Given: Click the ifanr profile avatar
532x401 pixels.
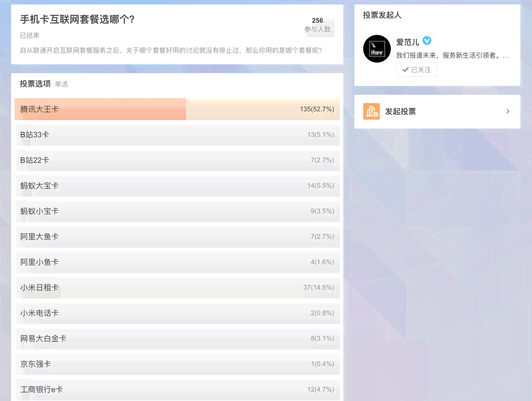Looking at the screenshot, I should coord(377,49).
